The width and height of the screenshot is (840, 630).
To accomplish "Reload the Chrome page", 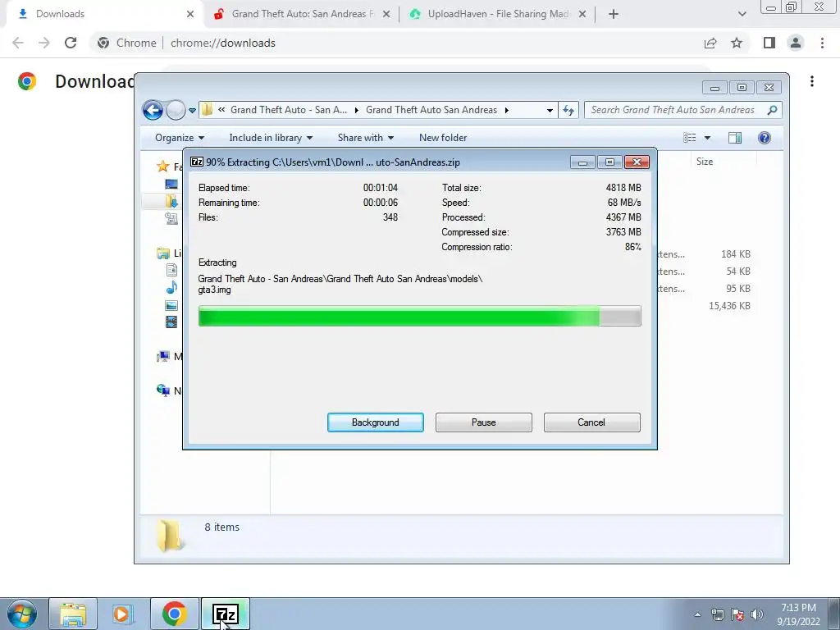I will (71, 43).
